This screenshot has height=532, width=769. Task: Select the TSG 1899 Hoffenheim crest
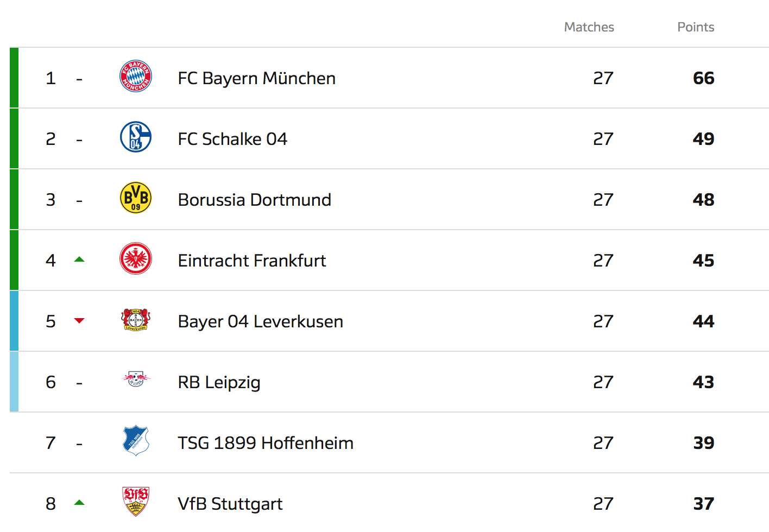136,440
